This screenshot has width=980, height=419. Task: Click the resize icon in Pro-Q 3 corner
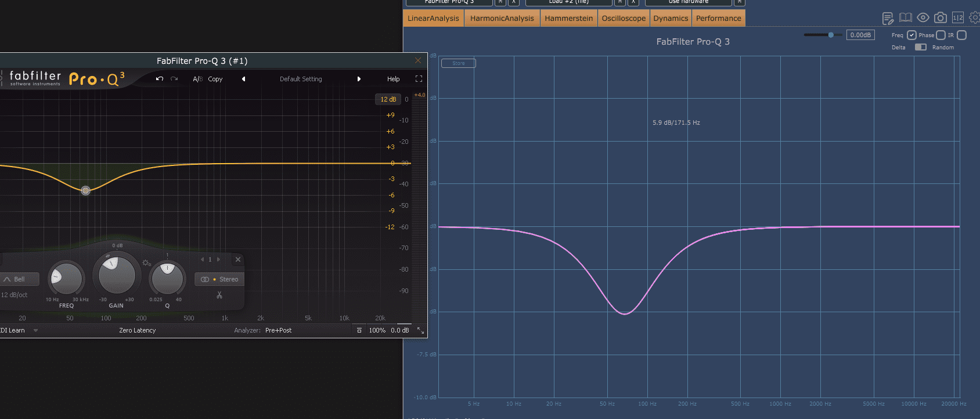(x=420, y=330)
